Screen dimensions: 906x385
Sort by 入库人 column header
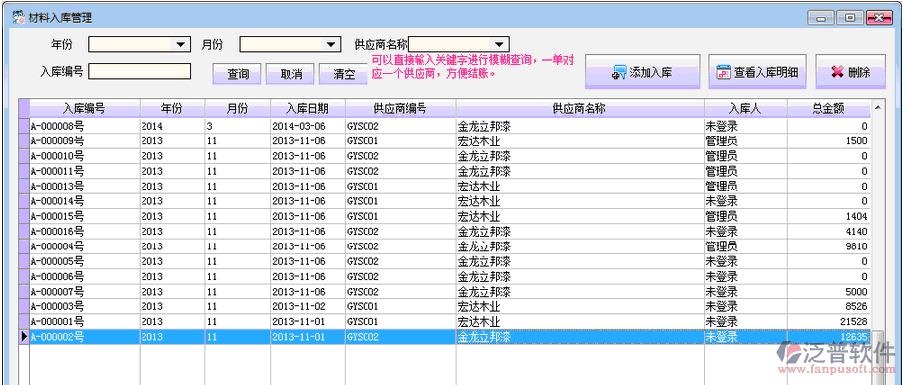[745, 108]
